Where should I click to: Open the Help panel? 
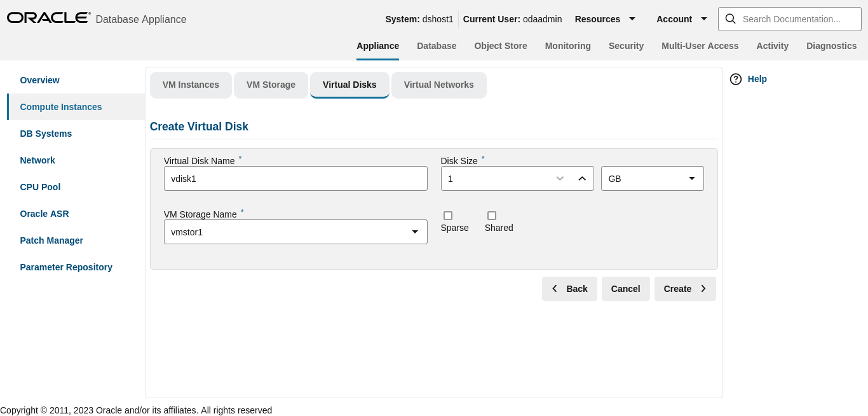pyautogui.click(x=748, y=79)
